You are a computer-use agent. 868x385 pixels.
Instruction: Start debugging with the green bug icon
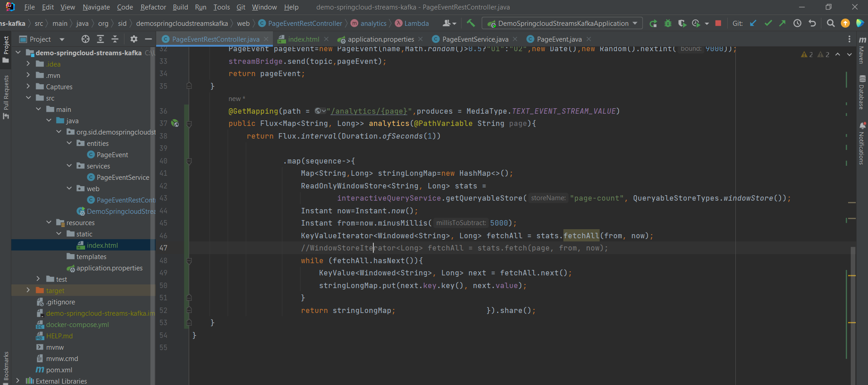pos(668,24)
